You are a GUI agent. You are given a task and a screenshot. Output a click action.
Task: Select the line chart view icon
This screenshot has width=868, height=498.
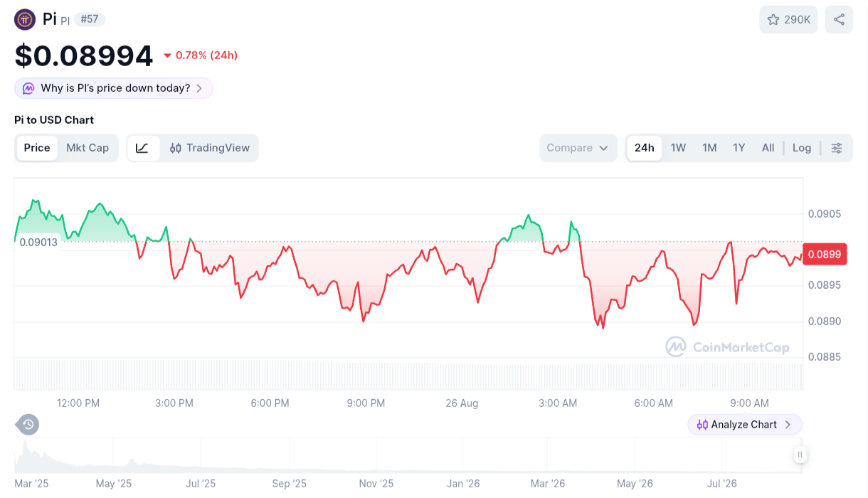pyautogui.click(x=142, y=148)
